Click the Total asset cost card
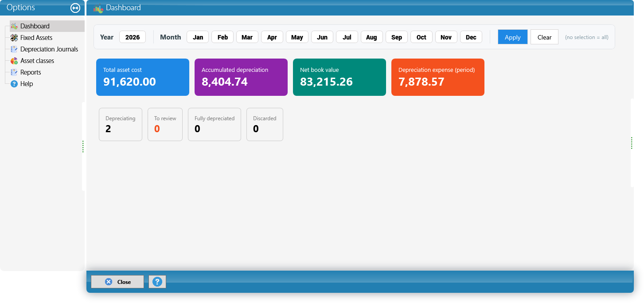 [x=143, y=77]
